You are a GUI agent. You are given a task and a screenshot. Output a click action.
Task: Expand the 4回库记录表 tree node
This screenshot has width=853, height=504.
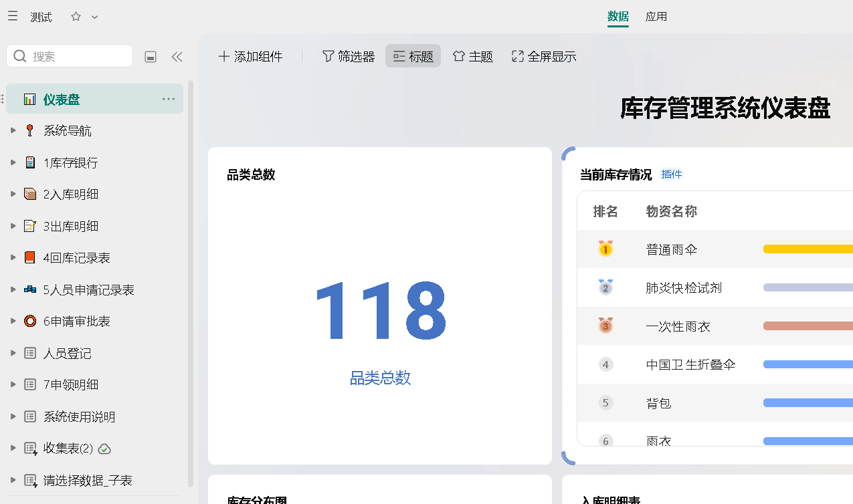13,257
